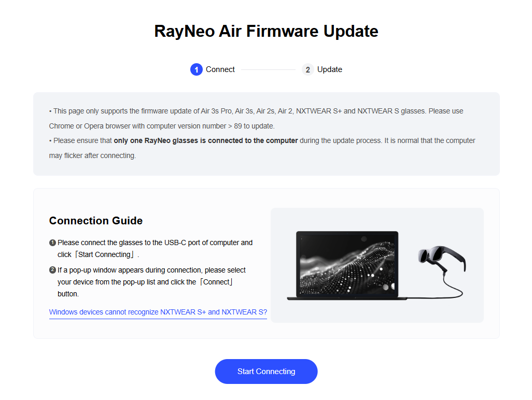Click the Connect step label

[220, 69]
